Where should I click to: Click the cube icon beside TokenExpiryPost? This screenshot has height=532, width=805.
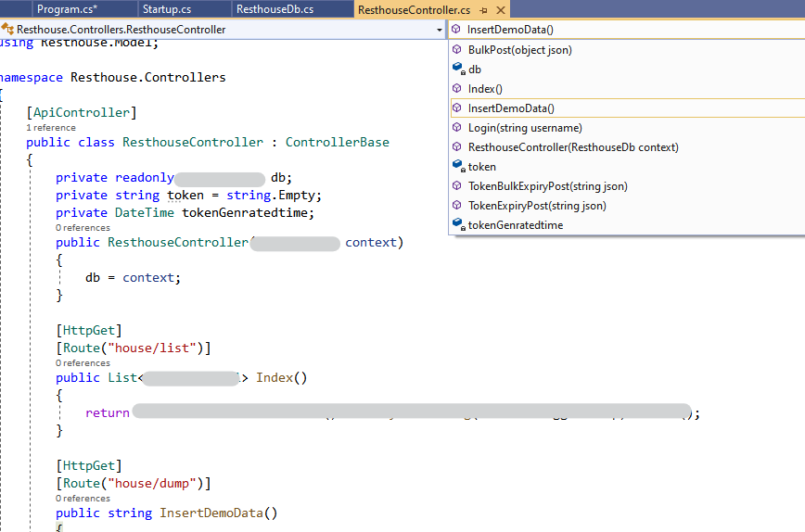[x=457, y=205]
